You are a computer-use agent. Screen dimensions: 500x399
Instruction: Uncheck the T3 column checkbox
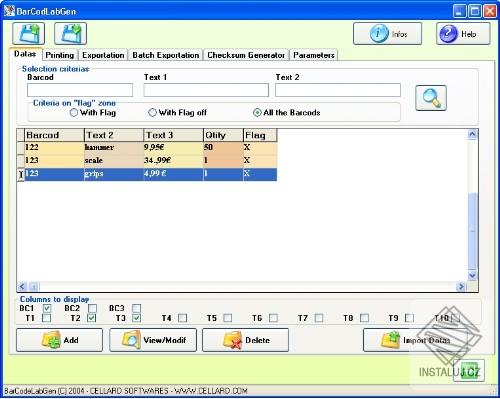136,318
